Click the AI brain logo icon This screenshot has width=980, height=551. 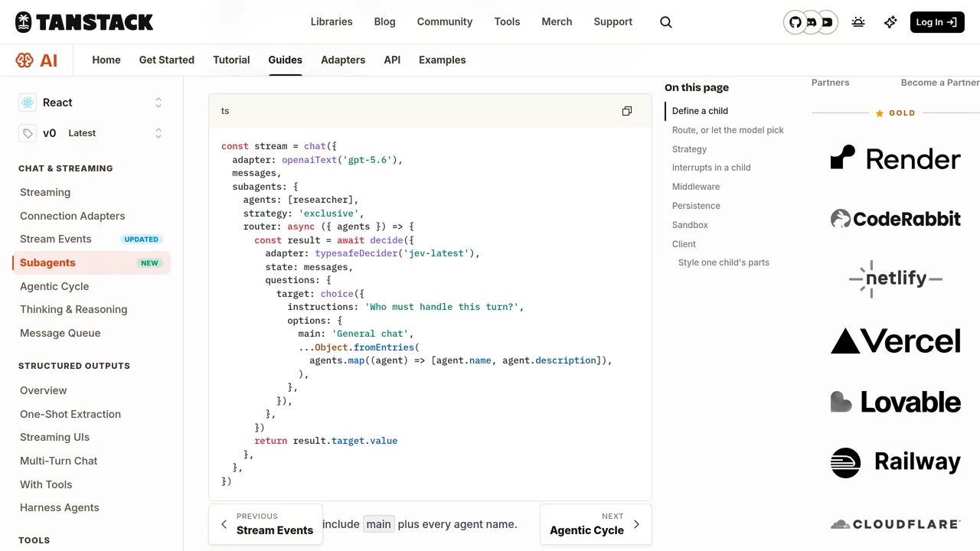click(x=24, y=60)
